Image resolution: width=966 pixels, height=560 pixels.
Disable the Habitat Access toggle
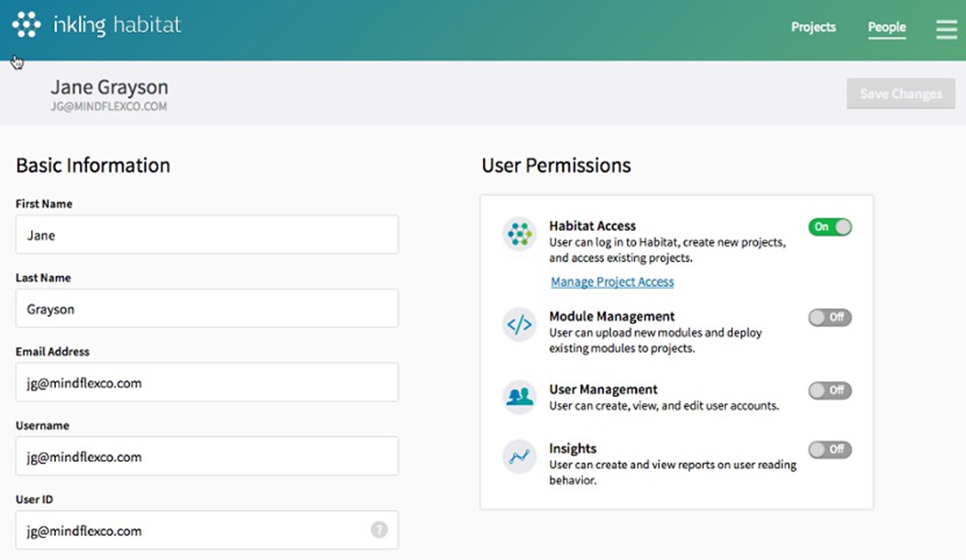(x=829, y=227)
